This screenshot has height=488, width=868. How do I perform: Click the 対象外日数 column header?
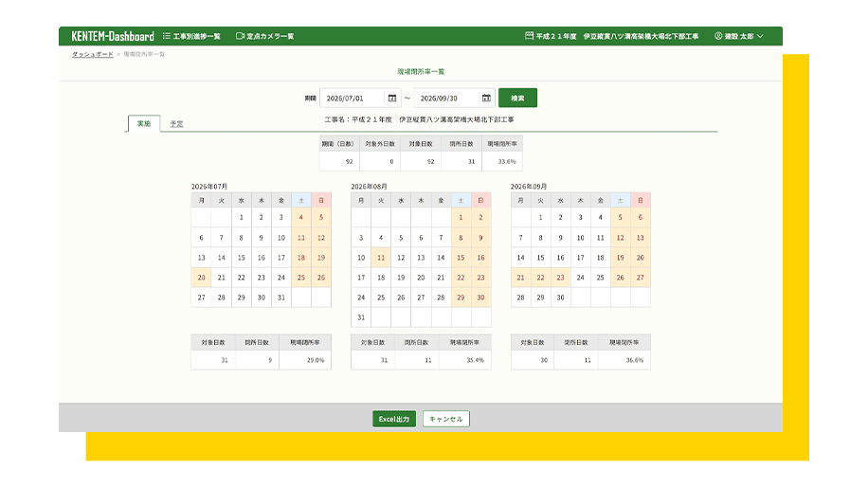click(380, 144)
